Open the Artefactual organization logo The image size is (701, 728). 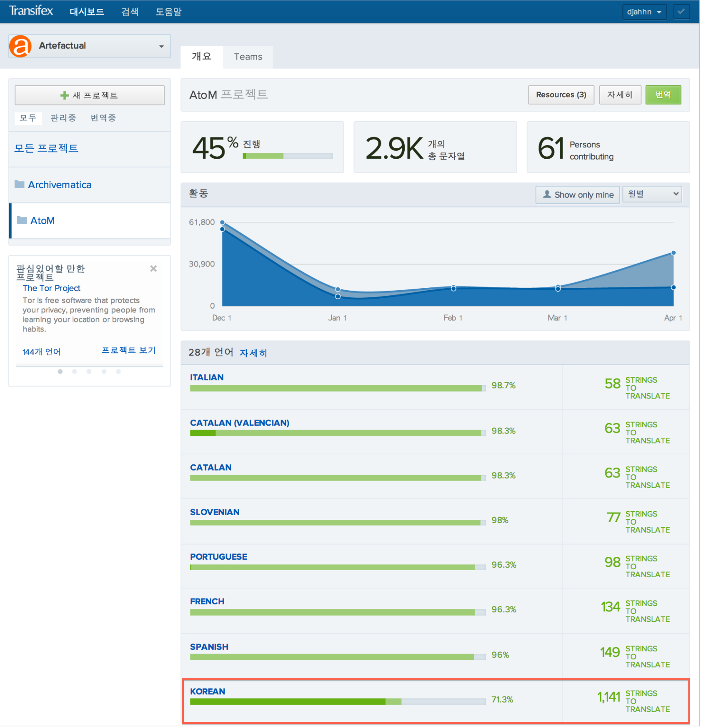[20, 46]
